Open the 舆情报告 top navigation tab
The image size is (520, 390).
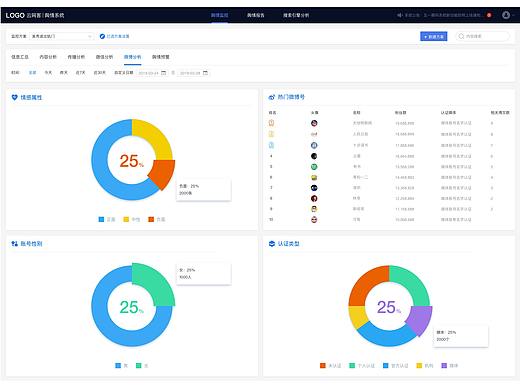(x=256, y=15)
